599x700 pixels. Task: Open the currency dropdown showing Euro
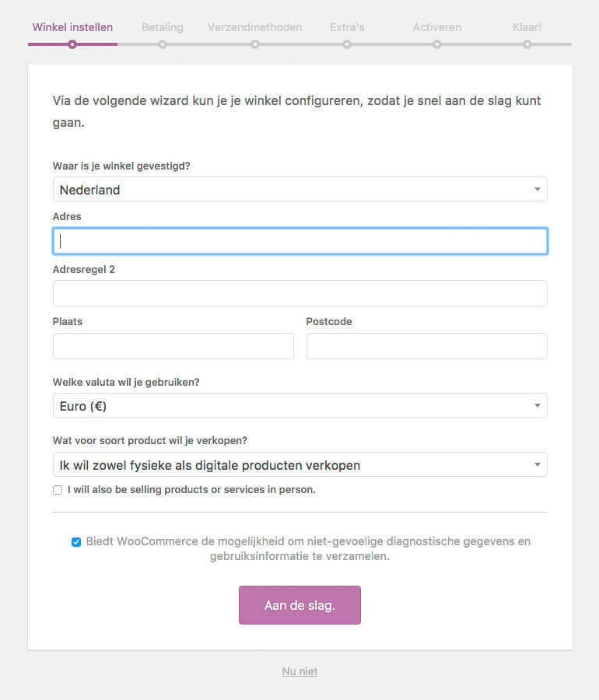(299, 405)
